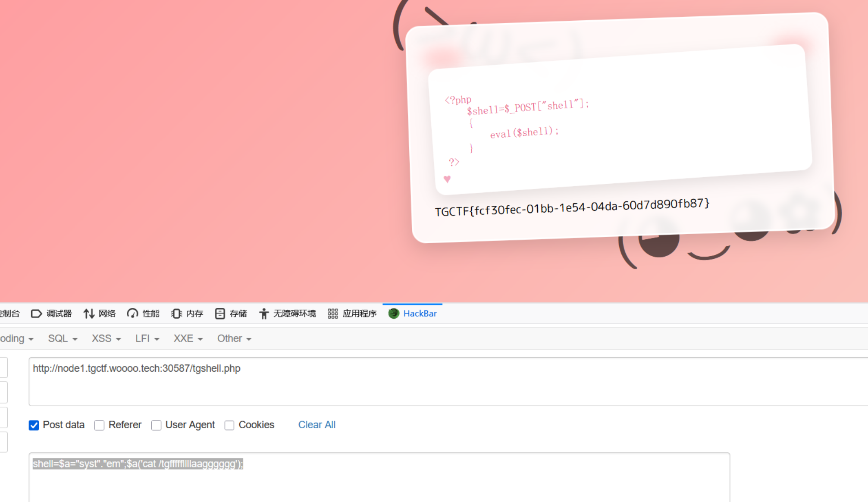Open the XSS dropdown menu

106,339
